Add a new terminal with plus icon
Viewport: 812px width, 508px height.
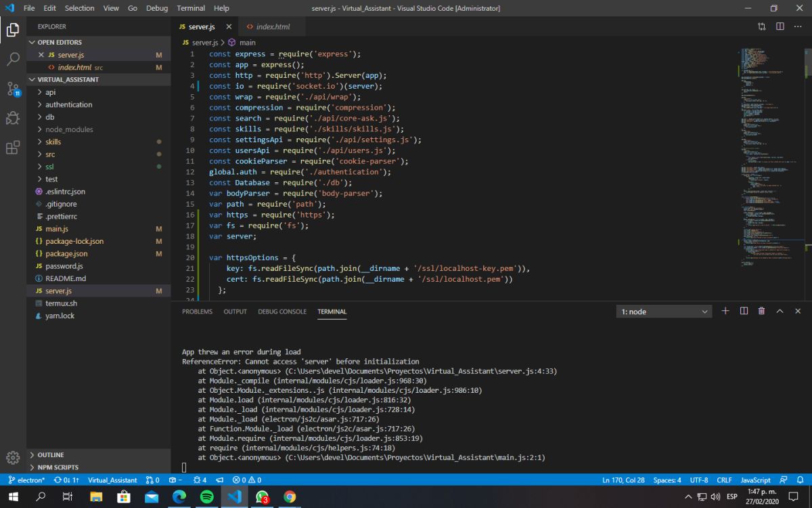tap(725, 311)
